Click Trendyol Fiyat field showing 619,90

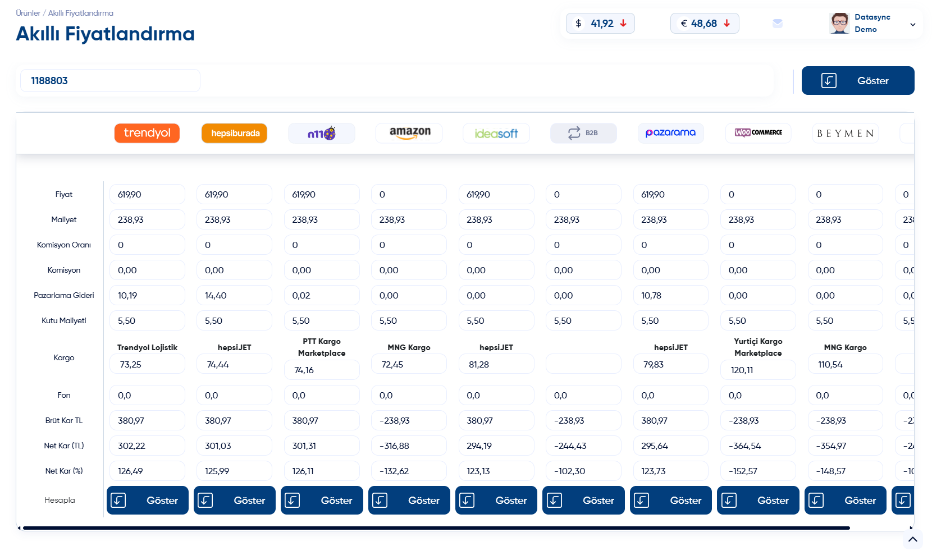147,195
